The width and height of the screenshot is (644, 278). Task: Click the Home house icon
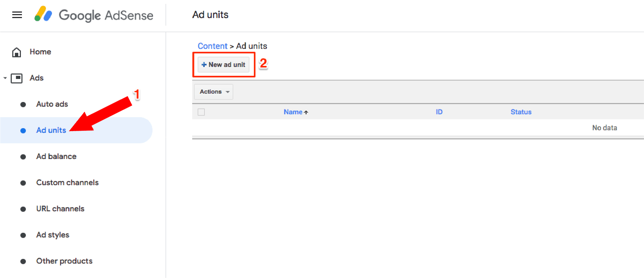(x=17, y=52)
